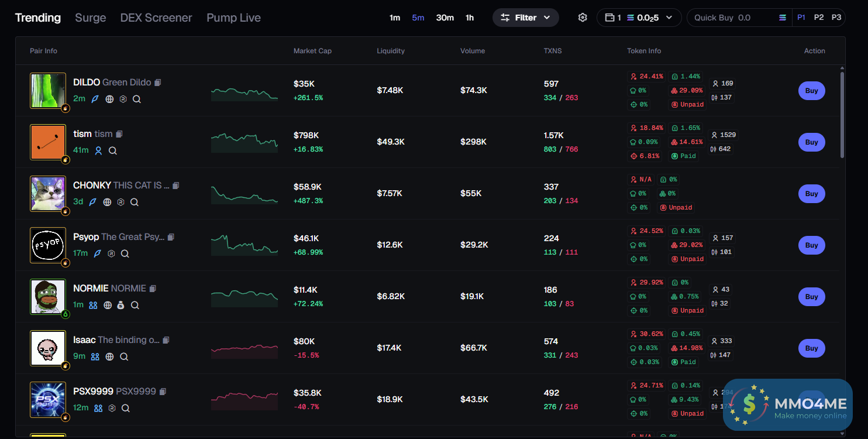The height and width of the screenshot is (439, 868).
Task: Copy the tism token address
Action: [x=119, y=134]
